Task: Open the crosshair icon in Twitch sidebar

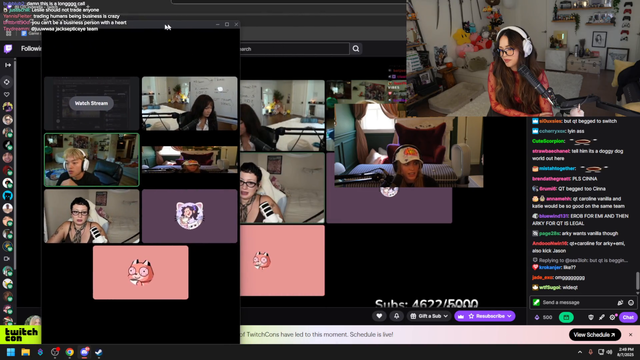Action: click(7, 82)
